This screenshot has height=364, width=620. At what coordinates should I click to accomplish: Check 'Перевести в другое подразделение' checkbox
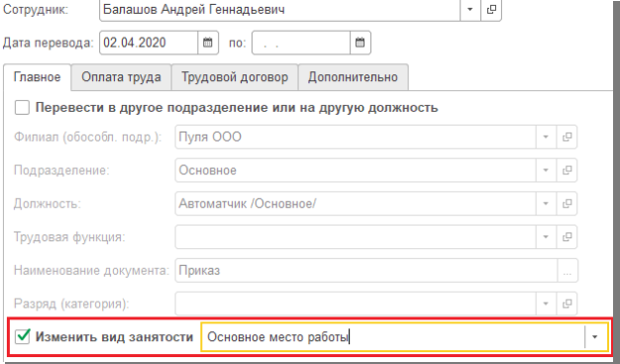point(22,108)
